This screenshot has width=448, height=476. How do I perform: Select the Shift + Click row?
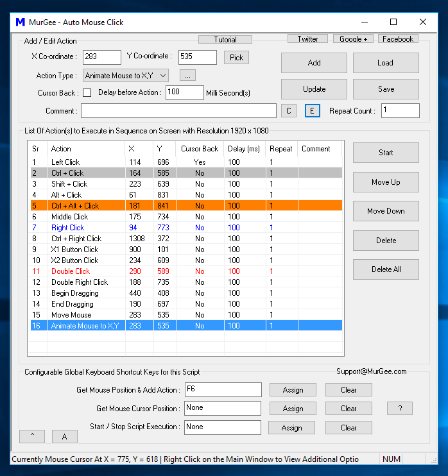click(186, 184)
